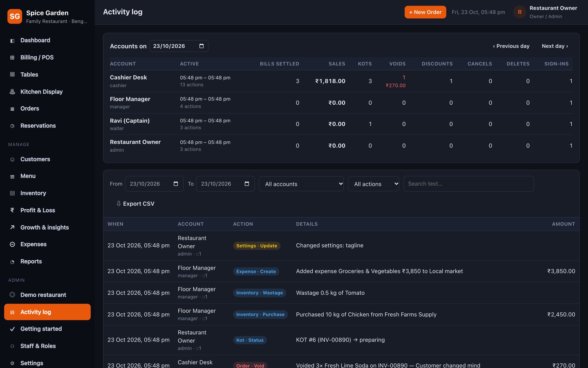
Task: Click the Expense · Create action badge
Action: 256,272
